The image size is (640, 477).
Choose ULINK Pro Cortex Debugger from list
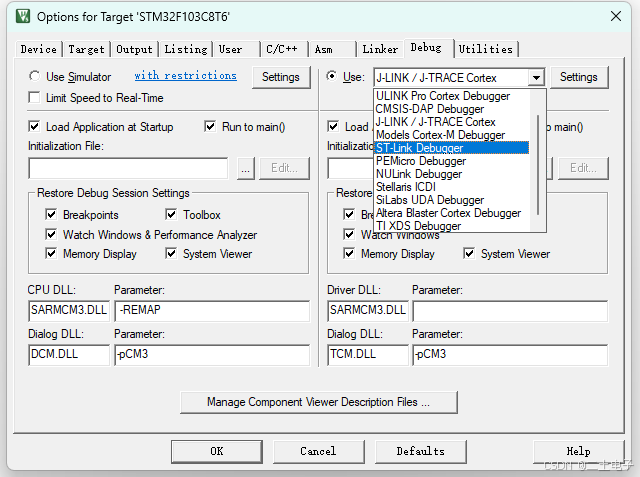pos(452,96)
